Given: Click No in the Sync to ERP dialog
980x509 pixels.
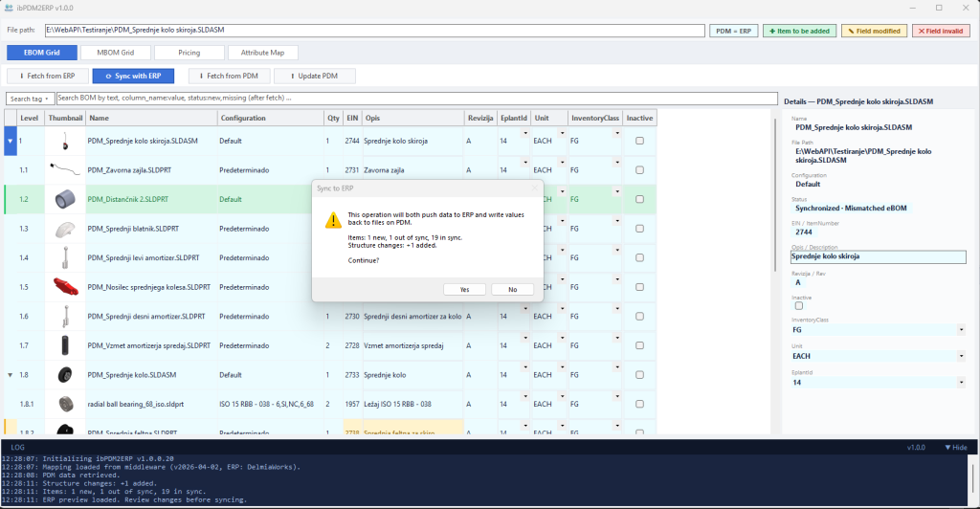Looking at the screenshot, I should pyautogui.click(x=513, y=289).
